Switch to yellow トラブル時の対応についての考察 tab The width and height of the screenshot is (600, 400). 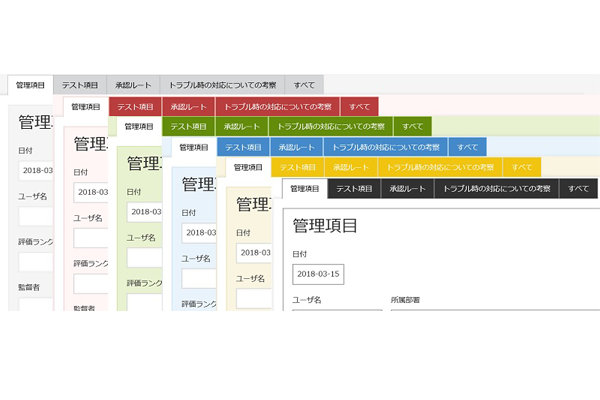coord(440,167)
